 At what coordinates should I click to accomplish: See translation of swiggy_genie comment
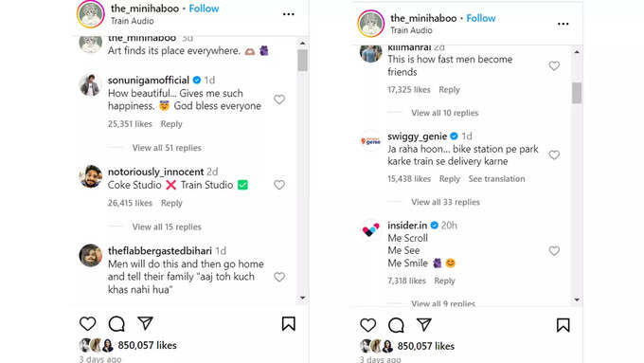pos(496,179)
